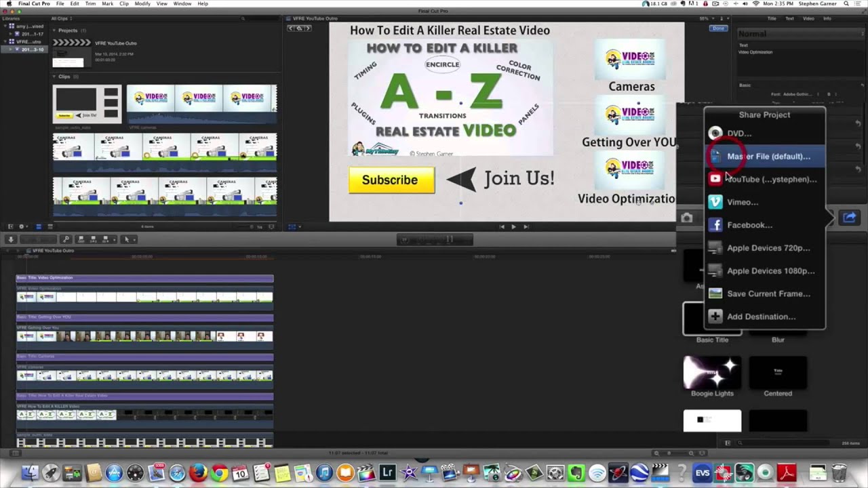Open Evernote from the Dock
The height and width of the screenshot is (488, 868).
click(576, 472)
